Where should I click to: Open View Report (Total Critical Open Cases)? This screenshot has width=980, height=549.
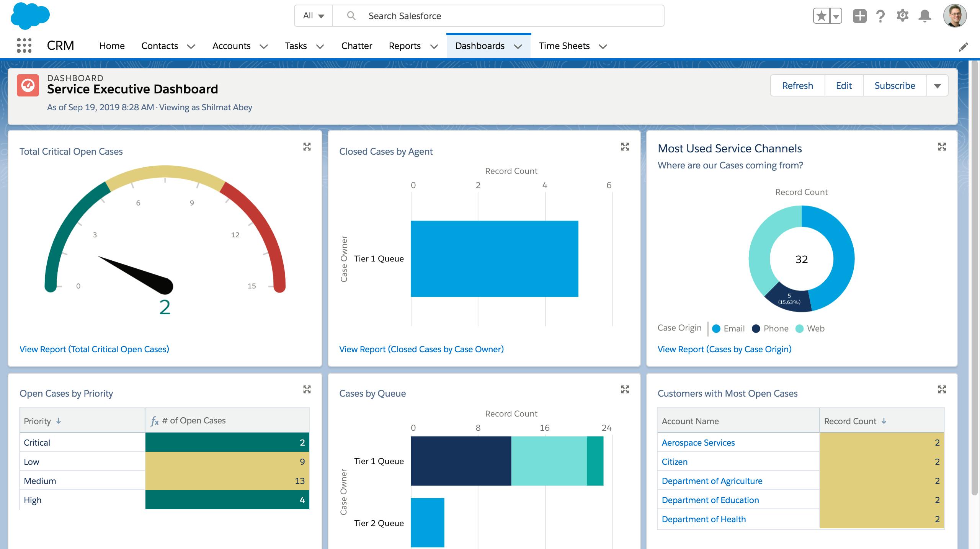point(94,349)
